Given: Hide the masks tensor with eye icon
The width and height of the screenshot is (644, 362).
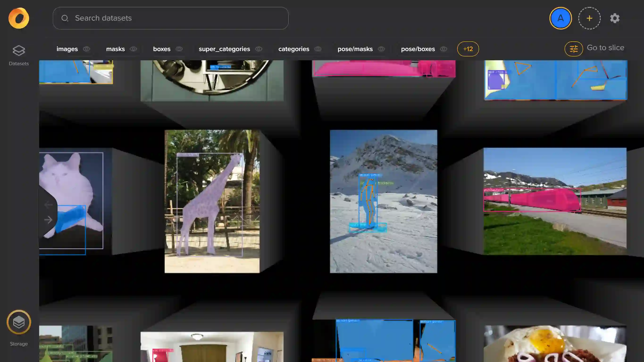Looking at the screenshot, I should [133, 49].
